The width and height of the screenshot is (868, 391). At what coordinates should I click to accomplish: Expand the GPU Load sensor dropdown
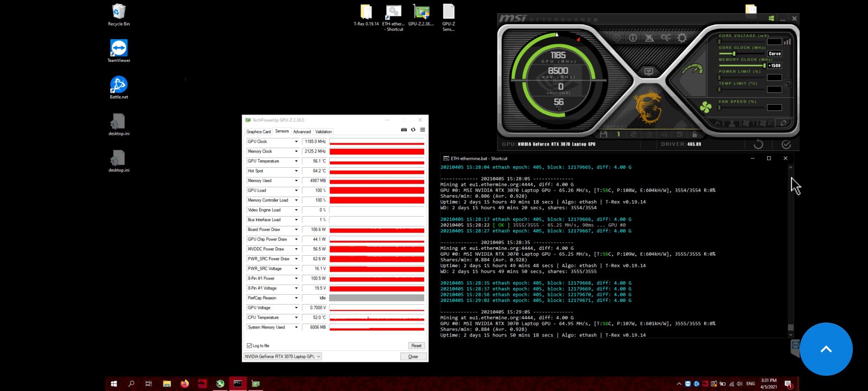(x=296, y=191)
